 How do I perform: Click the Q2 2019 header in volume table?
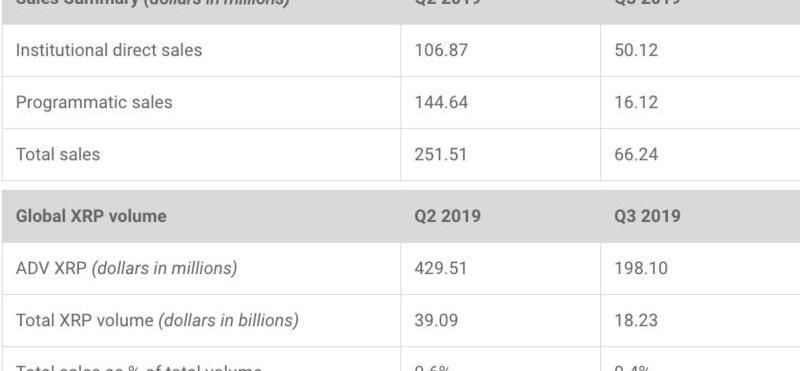click(x=447, y=216)
